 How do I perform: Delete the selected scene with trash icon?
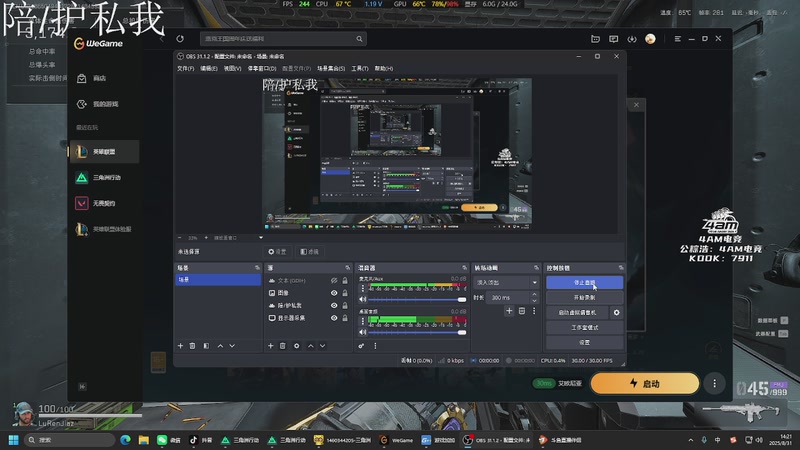pyautogui.click(x=192, y=346)
